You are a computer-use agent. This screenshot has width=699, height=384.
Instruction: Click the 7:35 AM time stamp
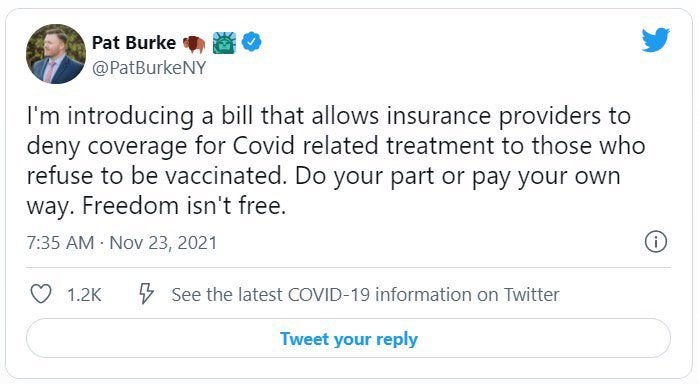(60, 243)
